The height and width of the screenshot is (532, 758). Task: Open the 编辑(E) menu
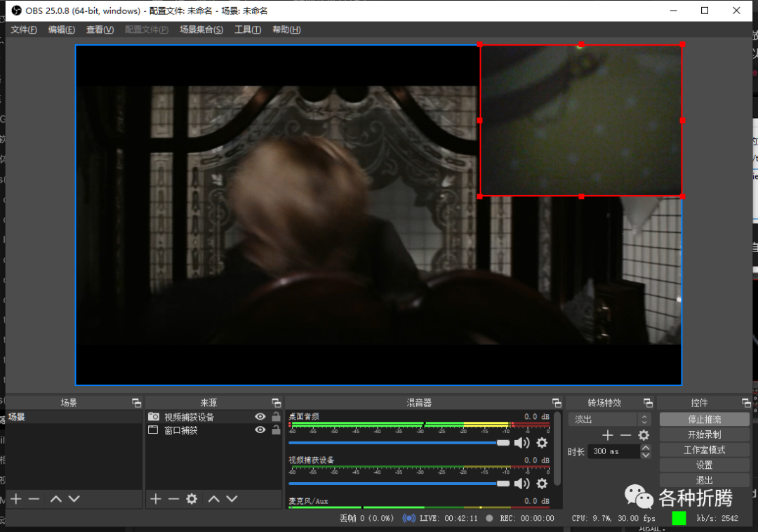tap(61, 29)
